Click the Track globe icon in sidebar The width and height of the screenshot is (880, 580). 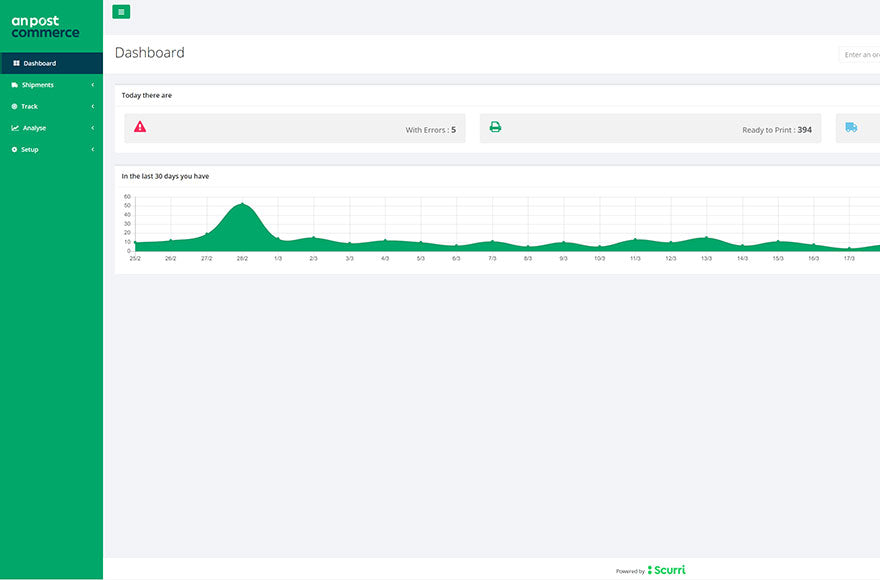pos(15,106)
